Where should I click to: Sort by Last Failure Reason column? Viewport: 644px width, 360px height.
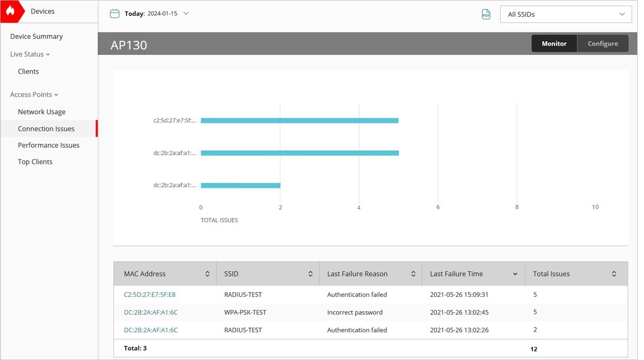pos(413,273)
